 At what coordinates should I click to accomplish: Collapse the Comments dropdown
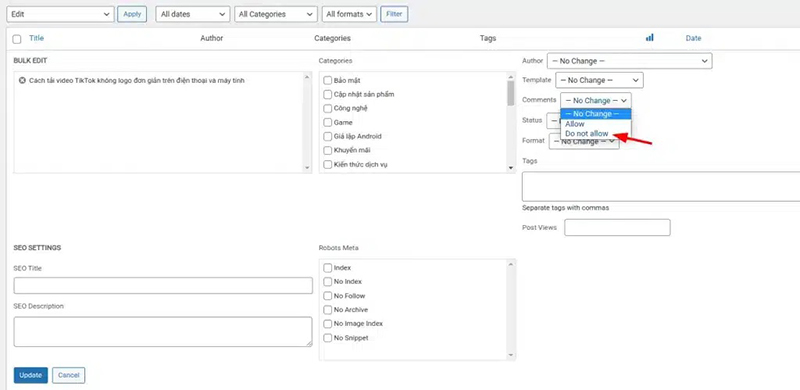coord(596,101)
